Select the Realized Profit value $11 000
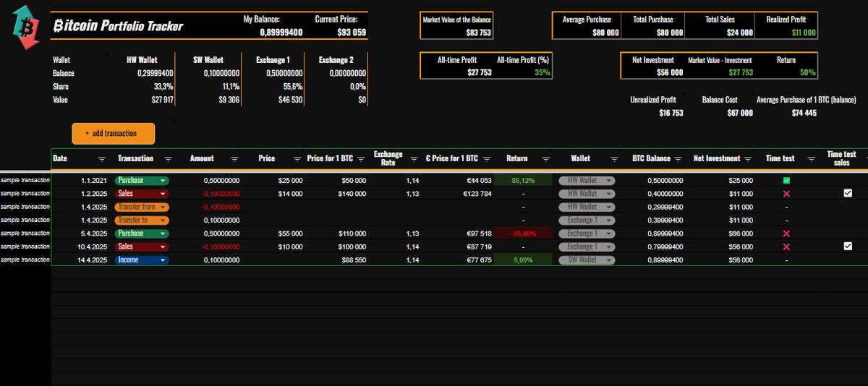The width and height of the screenshot is (868, 386). (x=803, y=33)
